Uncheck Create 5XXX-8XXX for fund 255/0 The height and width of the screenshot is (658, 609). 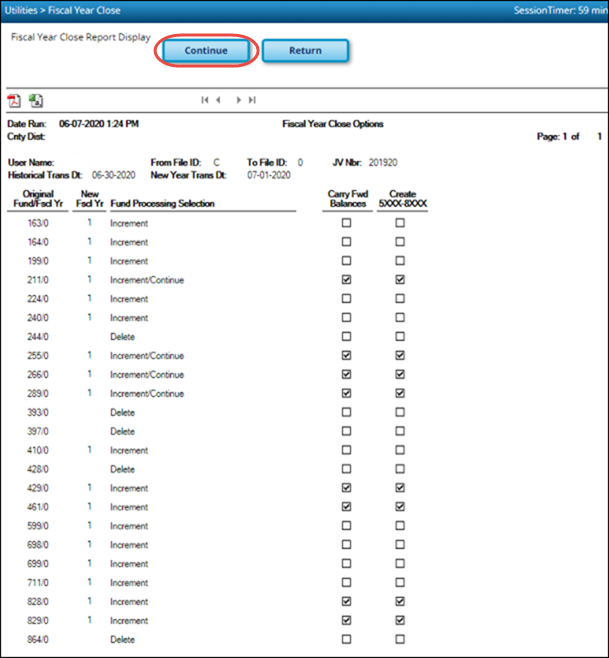[400, 355]
